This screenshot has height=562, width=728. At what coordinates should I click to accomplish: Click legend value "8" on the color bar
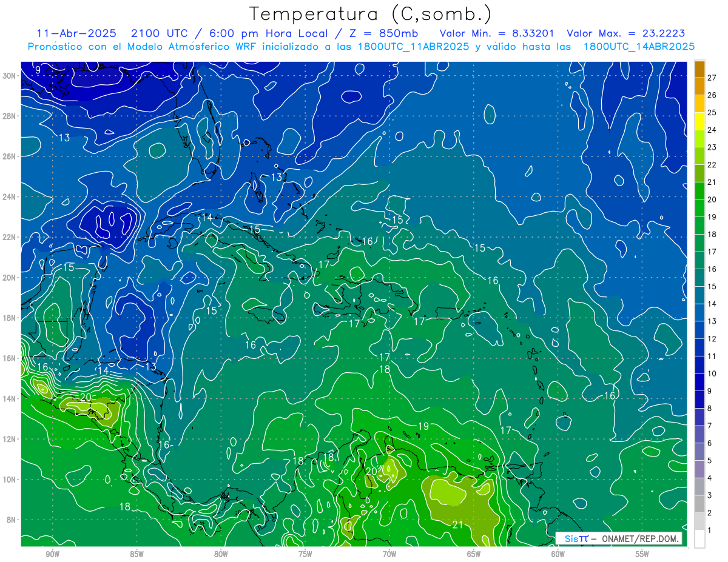pyautogui.click(x=710, y=409)
